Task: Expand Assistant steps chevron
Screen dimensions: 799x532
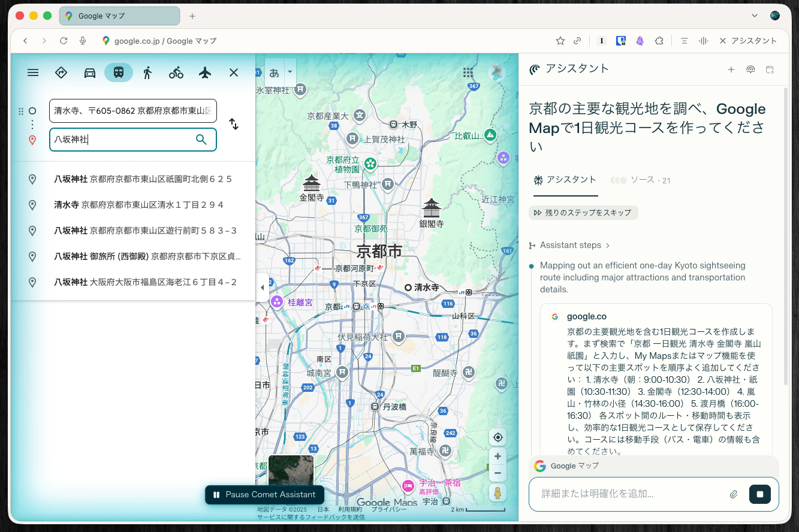Action: (608, 245)
